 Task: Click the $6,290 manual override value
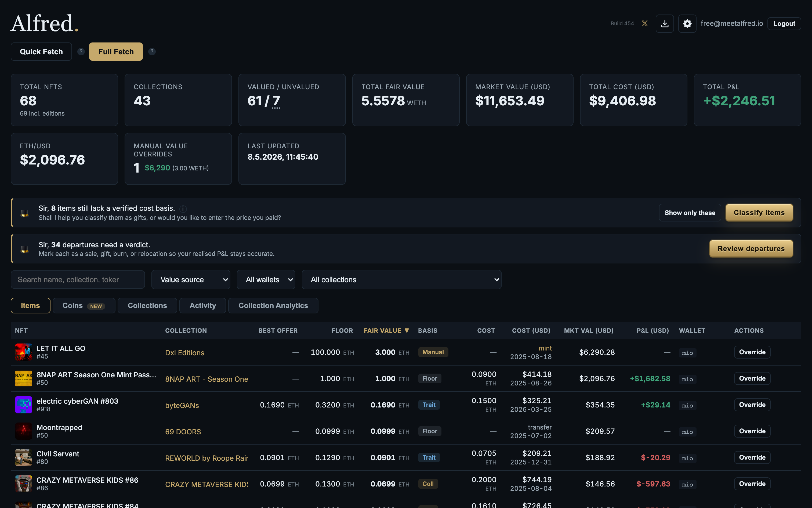157,168
